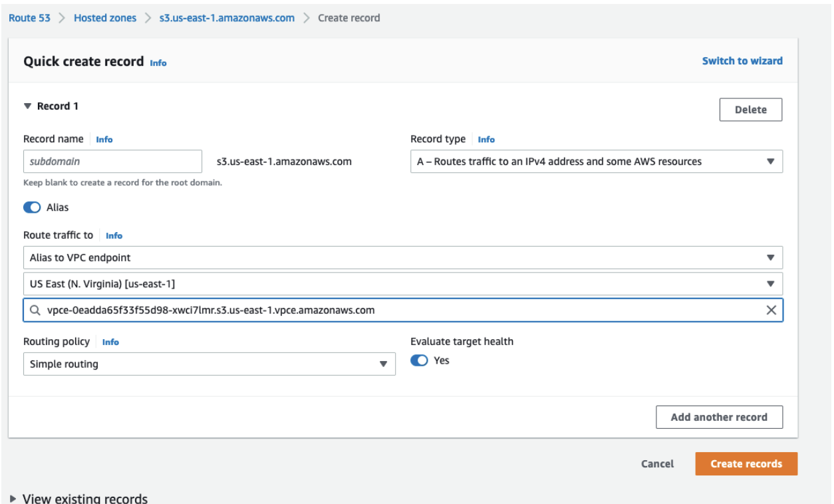834x504 pixels.
Task: Open Info link beside Record type
Action: [486, 140]
